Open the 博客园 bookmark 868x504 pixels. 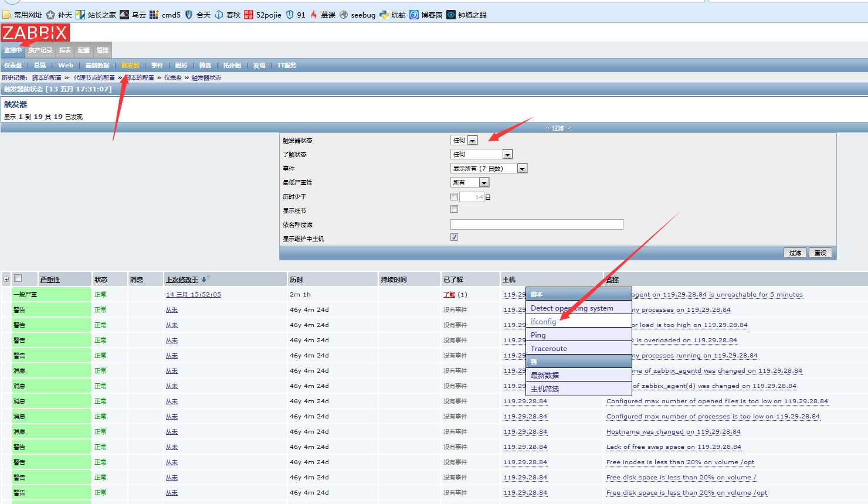pos(426,15)
